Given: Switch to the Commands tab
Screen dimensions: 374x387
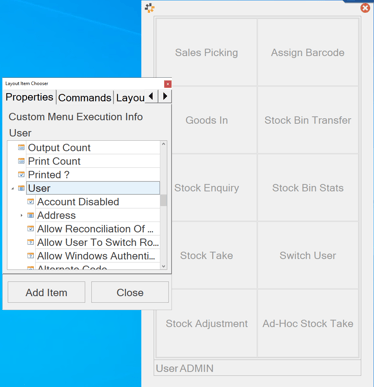Looking at the screenshot, I should (x=85, y=98).
